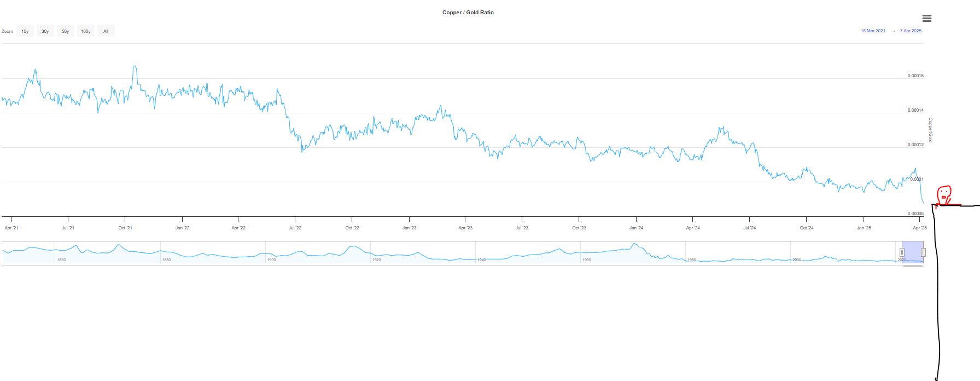Viewport: 980px width, 381px height.
Task: Click the 1980 label in the navigator
Action: (691, 259)
